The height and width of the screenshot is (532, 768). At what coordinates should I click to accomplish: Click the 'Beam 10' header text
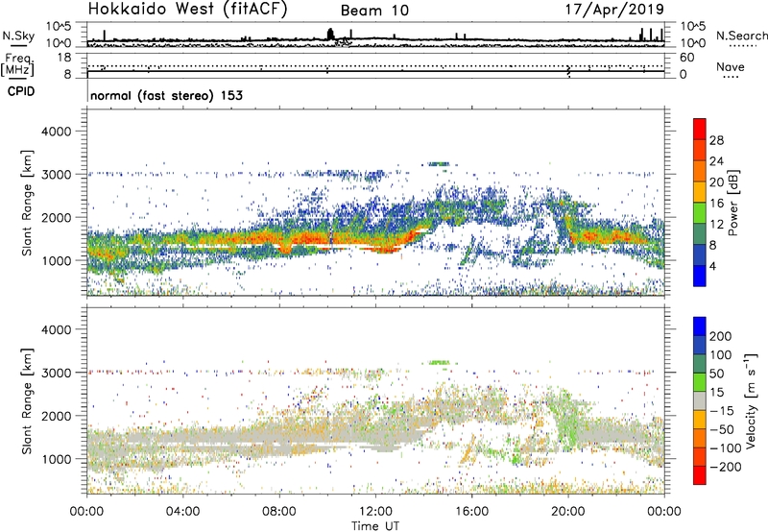coord(374,11)
